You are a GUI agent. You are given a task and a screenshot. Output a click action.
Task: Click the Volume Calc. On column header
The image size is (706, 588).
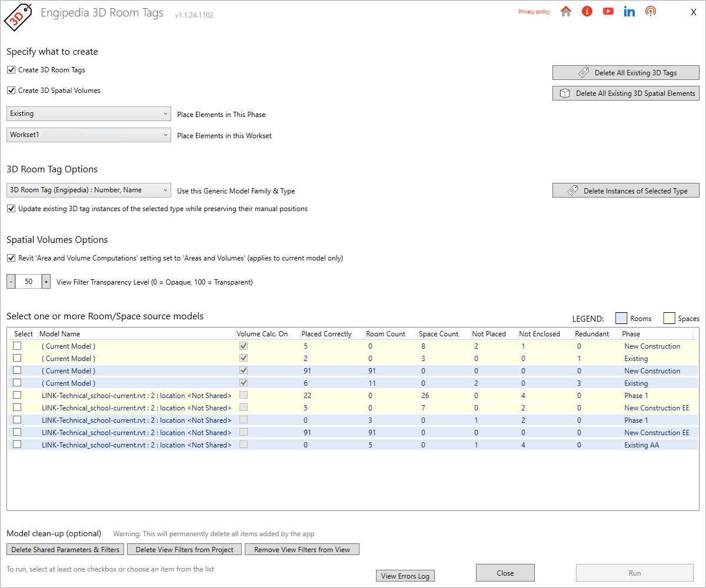(x=268, y=334)
